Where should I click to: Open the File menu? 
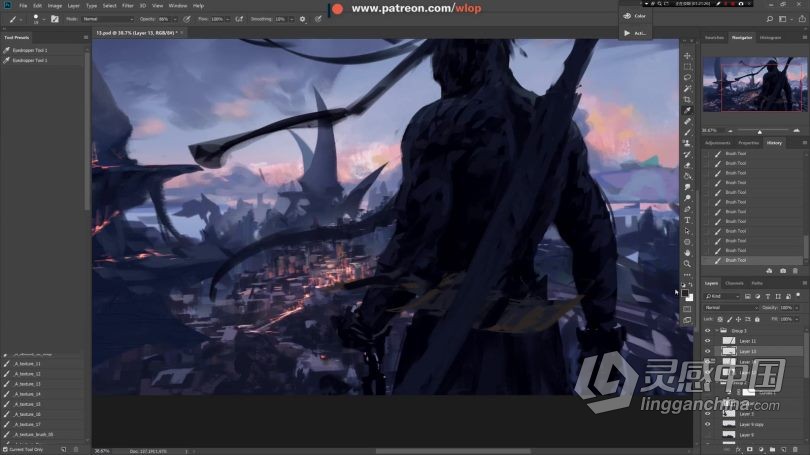23,6
